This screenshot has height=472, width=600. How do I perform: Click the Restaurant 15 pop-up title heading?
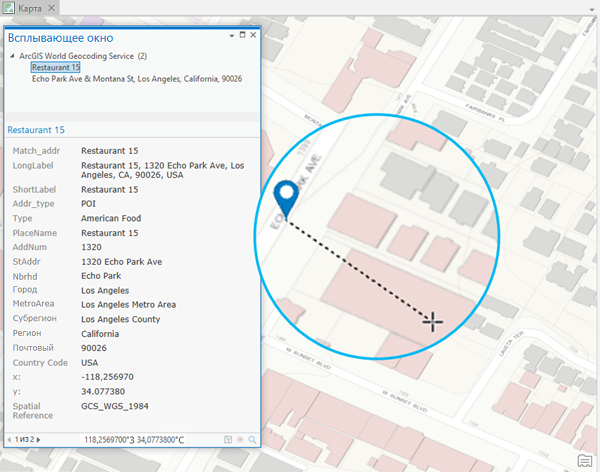click(36, 130)
